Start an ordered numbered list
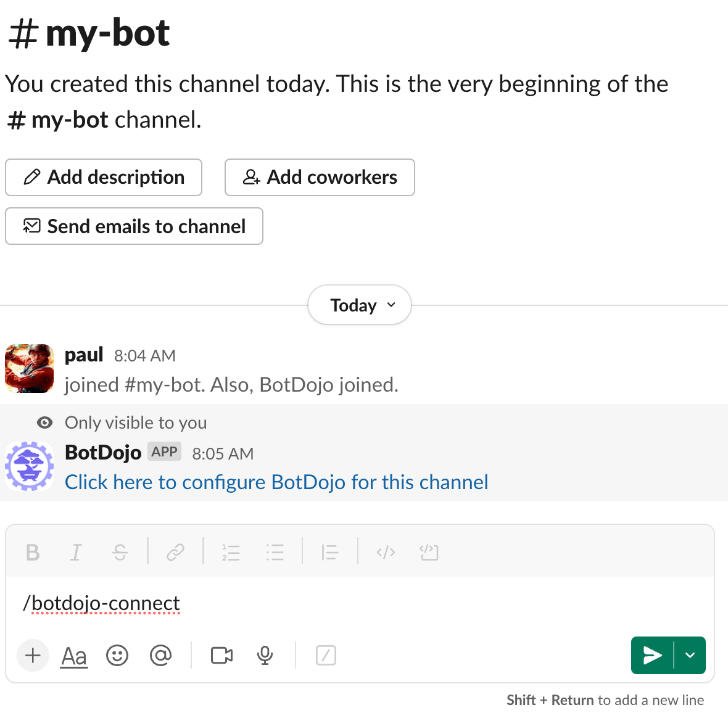The height and width of the screenshot is (713, 728). (x=231, y=553)
